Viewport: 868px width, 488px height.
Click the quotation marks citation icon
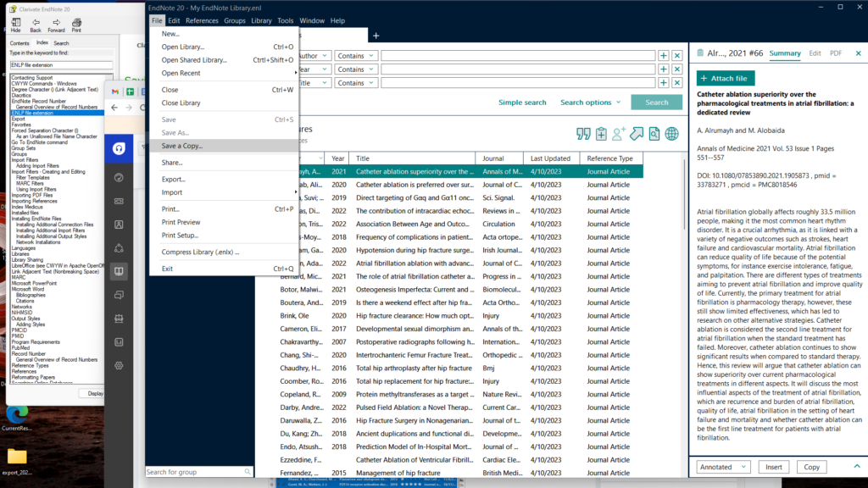(x=582, y=133)
